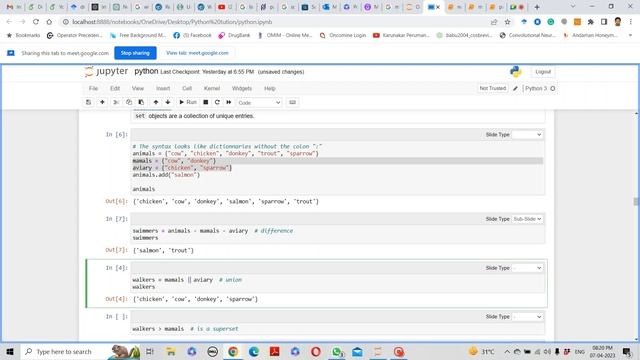Open Slide Type dropdown for cell In [6]
Screen dimensions: 640x360
point(527,135)
